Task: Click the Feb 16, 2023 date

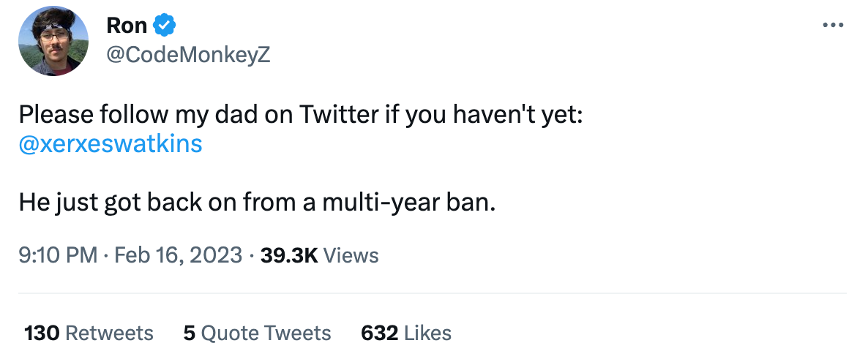Action: [x=179, y=255]
